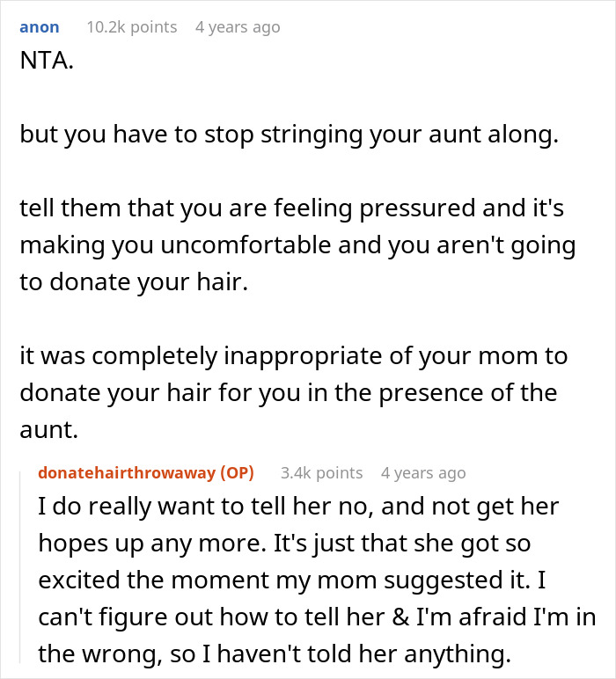Click the line 'I do really want to tell her no'
Image resolution: width=616 pixels, height=679 pixels.
pos(298,507)
